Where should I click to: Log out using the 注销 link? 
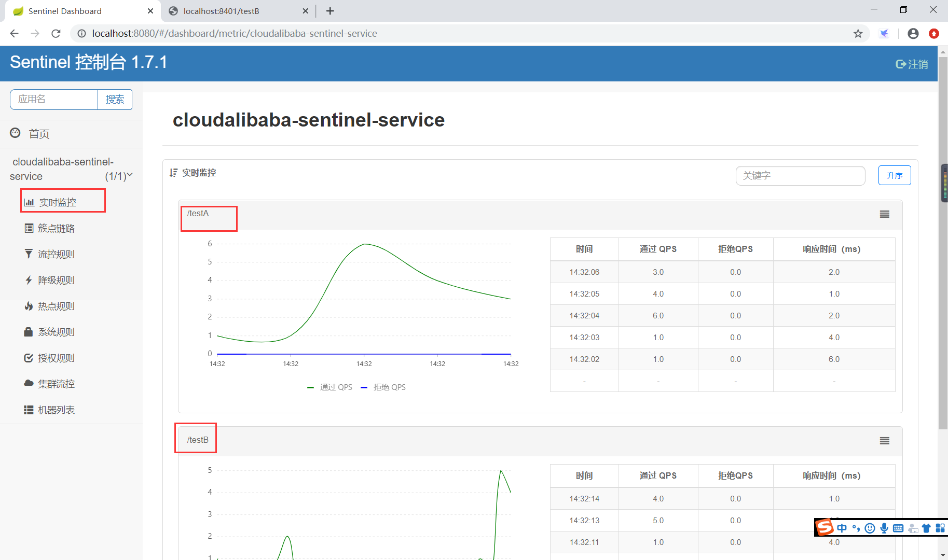click(912, 64)
